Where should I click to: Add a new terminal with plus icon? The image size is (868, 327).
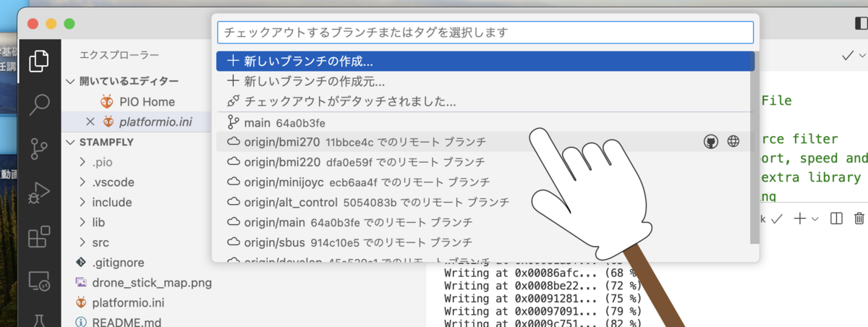click(x=800, y=218)
